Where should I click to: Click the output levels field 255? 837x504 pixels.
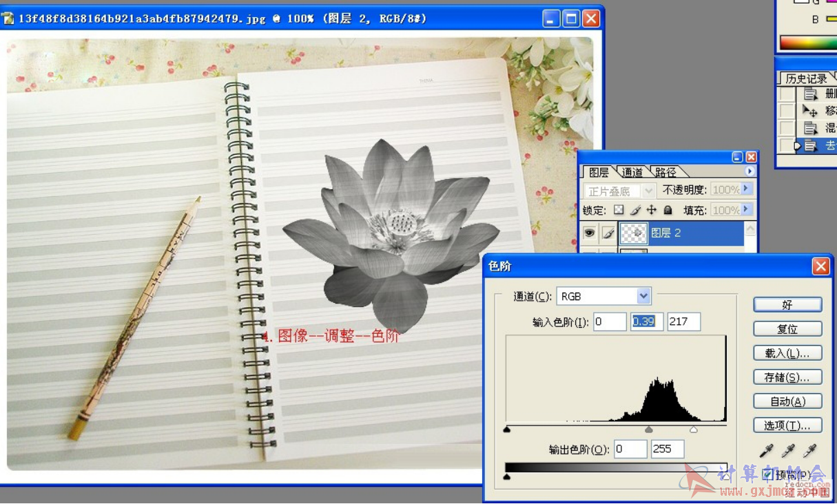pyautogui.click(x=667, y=450)
